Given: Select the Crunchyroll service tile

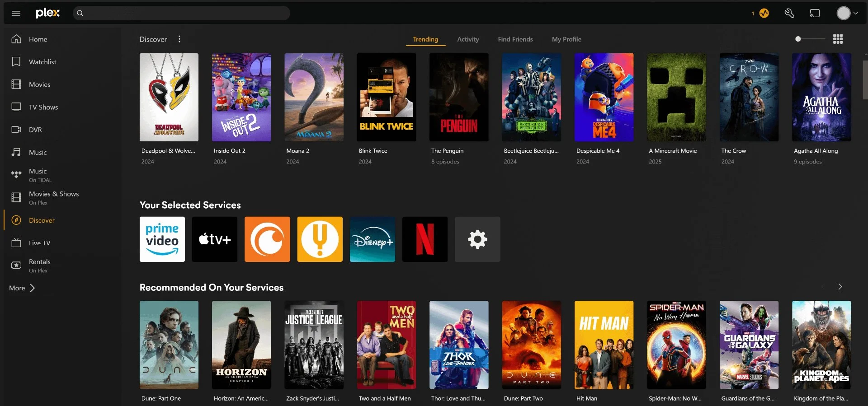Looking at the screenshot, I should pos(267,239).
